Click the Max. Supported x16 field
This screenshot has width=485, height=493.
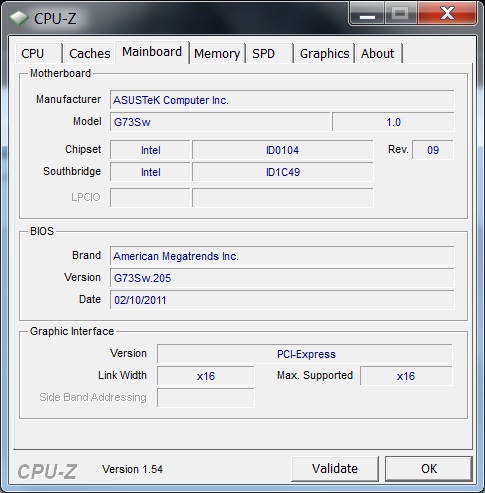[x=406, y=376]
